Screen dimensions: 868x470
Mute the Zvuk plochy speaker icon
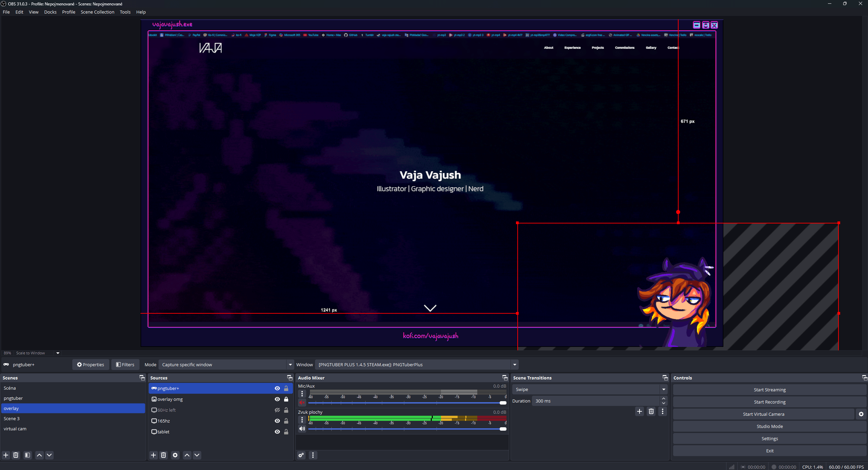pos(302,429)
